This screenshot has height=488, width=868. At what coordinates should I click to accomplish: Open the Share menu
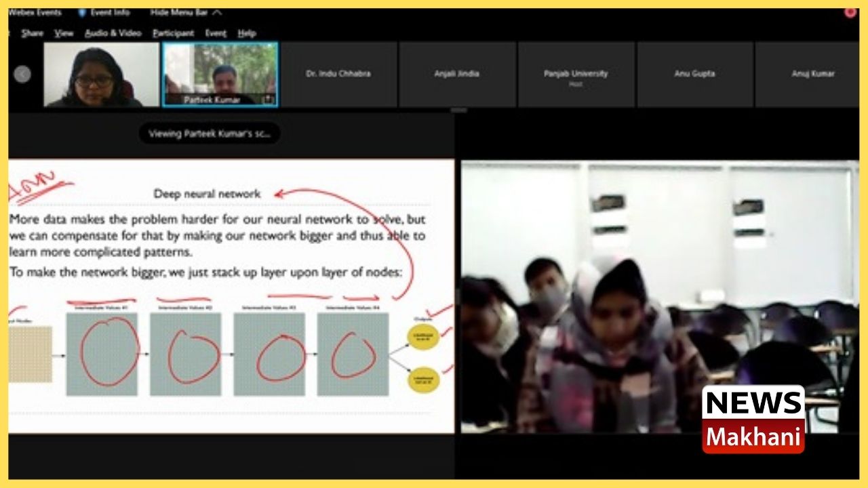32,33
